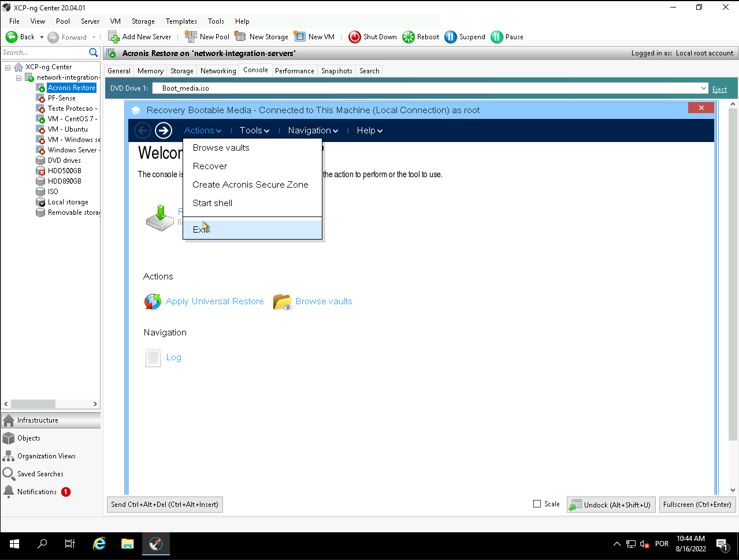Choose Exit in Actions menu
The image size is (739, 560).
click(252, 230)
